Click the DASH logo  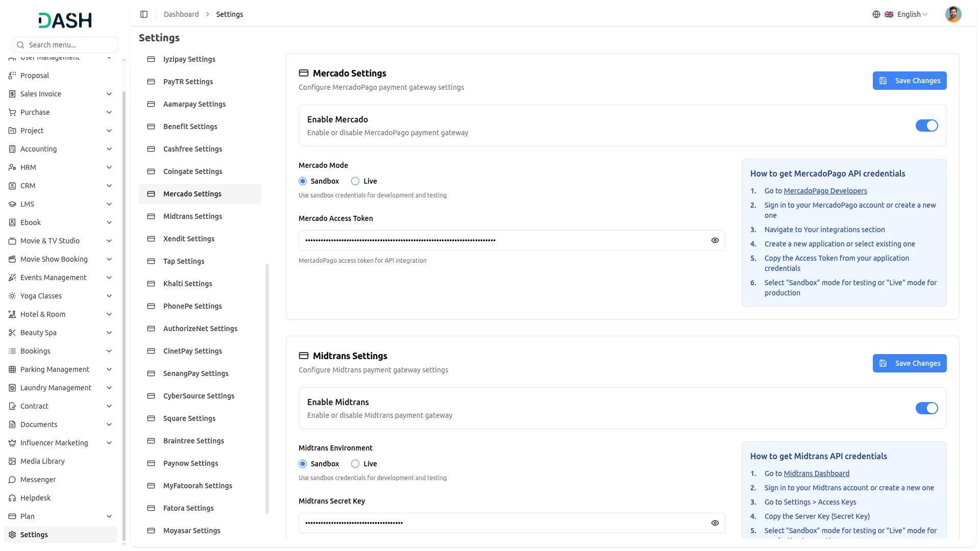[x=65, y=20]
